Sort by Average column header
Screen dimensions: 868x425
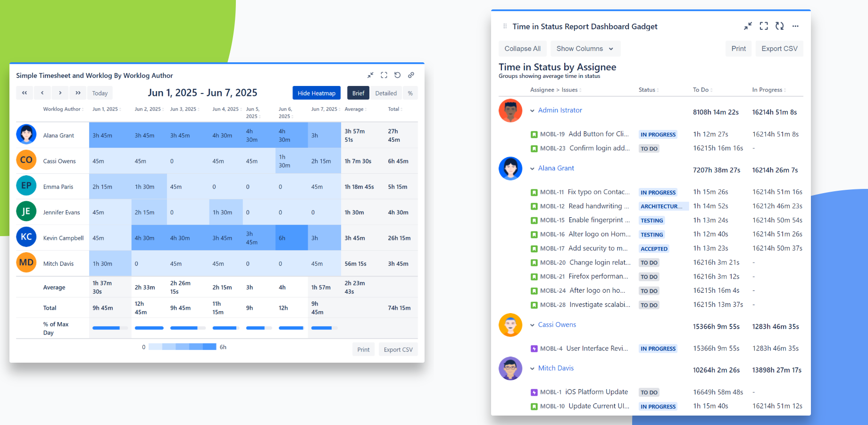[x=355, y=109]
